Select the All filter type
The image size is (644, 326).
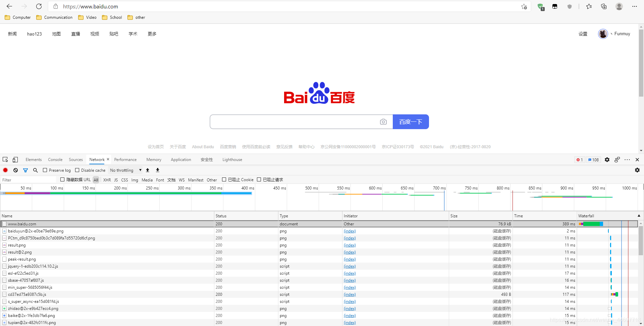point(96,180)
